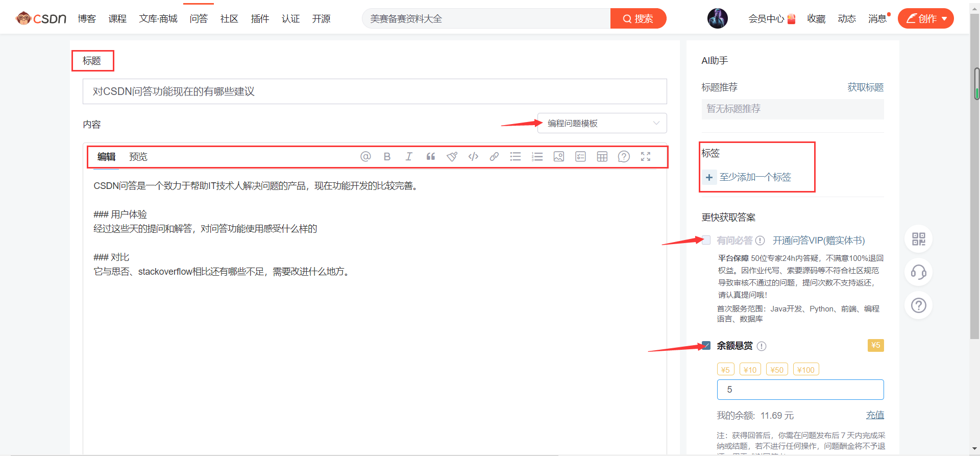Insert a blockquote
Screen dimensions: 980x456
click(x=431, y=157)
